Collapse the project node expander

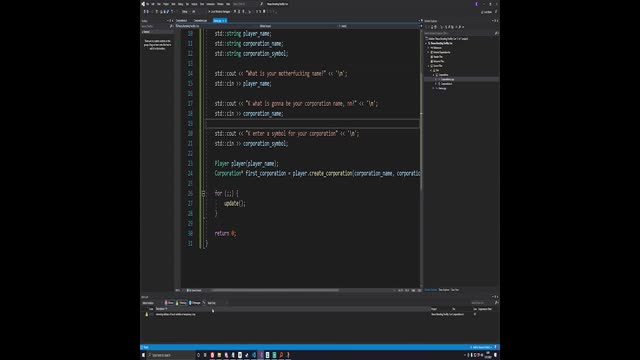(x=426, y=43)
